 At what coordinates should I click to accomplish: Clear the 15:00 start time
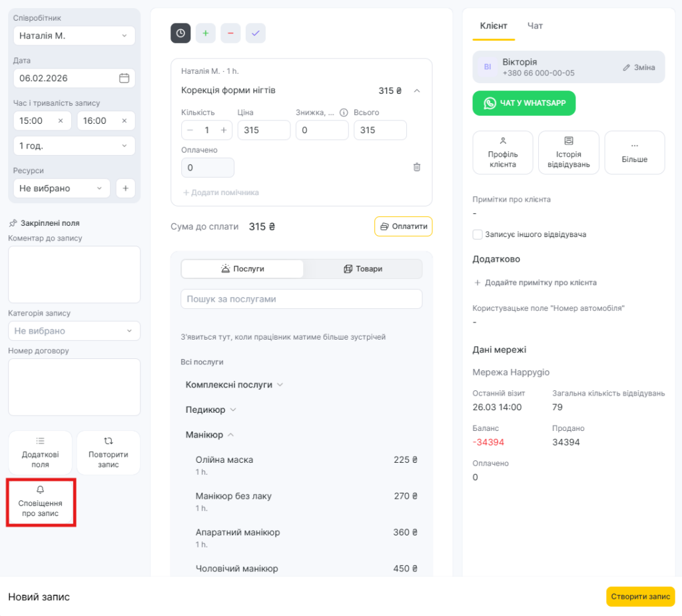click(61, 121)
